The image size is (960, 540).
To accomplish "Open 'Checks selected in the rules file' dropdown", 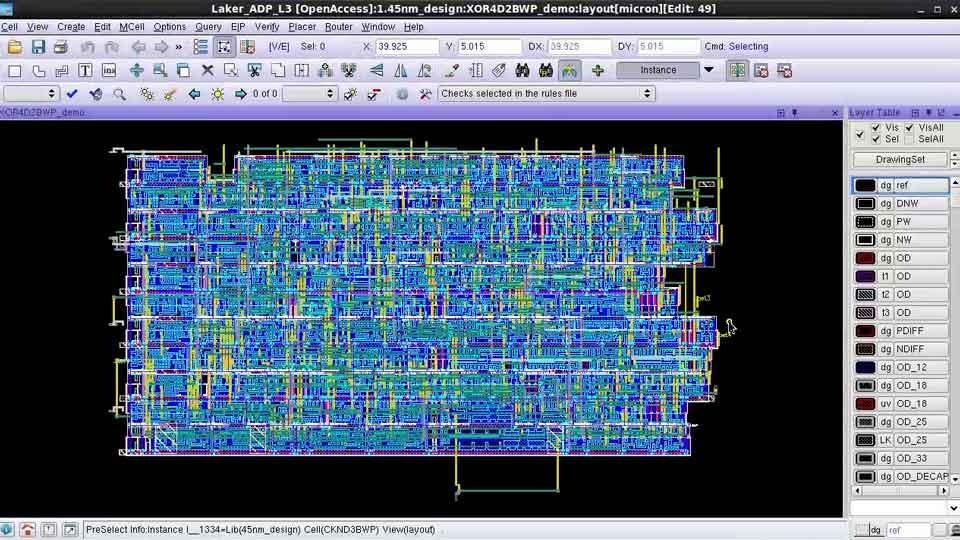I will pyautogui.click(x=647, y=94).
